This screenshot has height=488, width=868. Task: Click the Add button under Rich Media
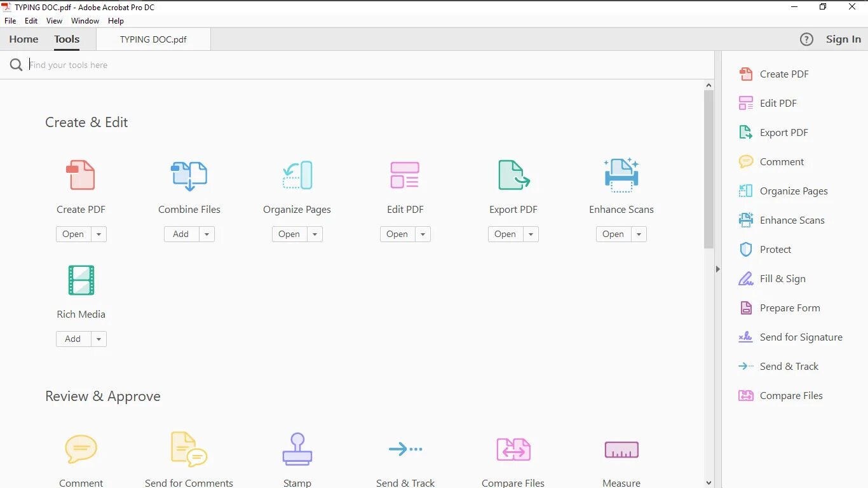73,339
